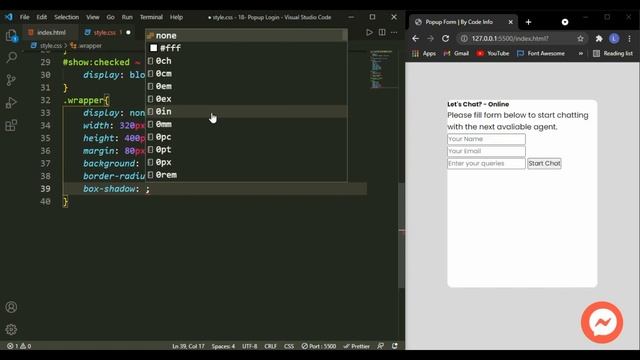Open the Edit menu

coord(42,17)
